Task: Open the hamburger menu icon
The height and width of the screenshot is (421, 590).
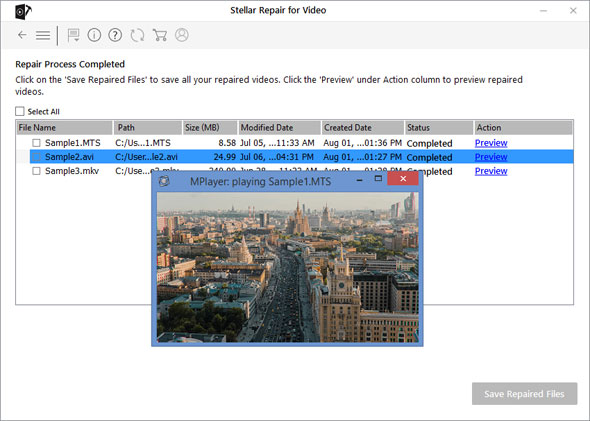Action: [43, 35]
